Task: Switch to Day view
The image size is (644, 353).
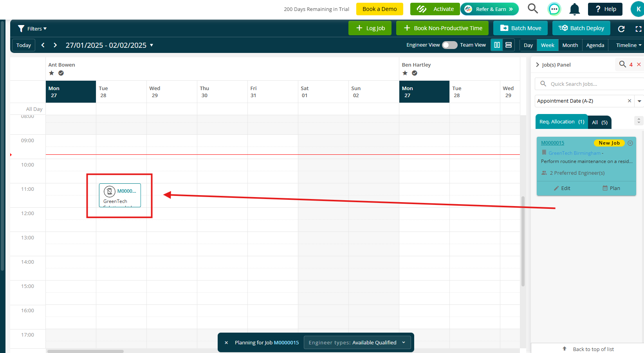Action: (x=528, y=45)
